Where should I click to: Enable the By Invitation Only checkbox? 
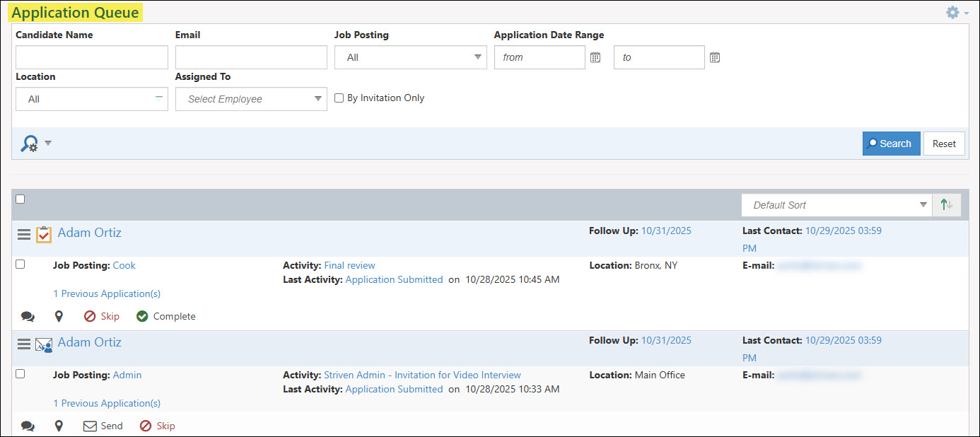pos(339,98)
